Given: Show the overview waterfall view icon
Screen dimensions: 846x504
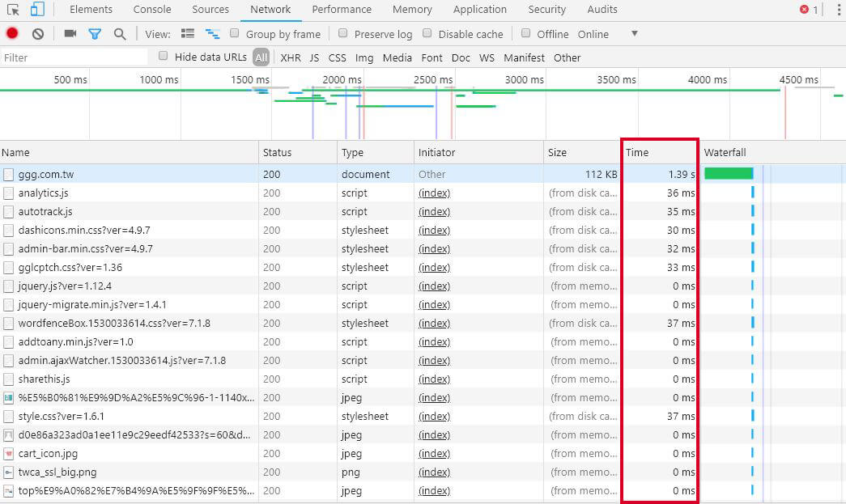Looking at the screenshot, I should (x=213, y=34).
